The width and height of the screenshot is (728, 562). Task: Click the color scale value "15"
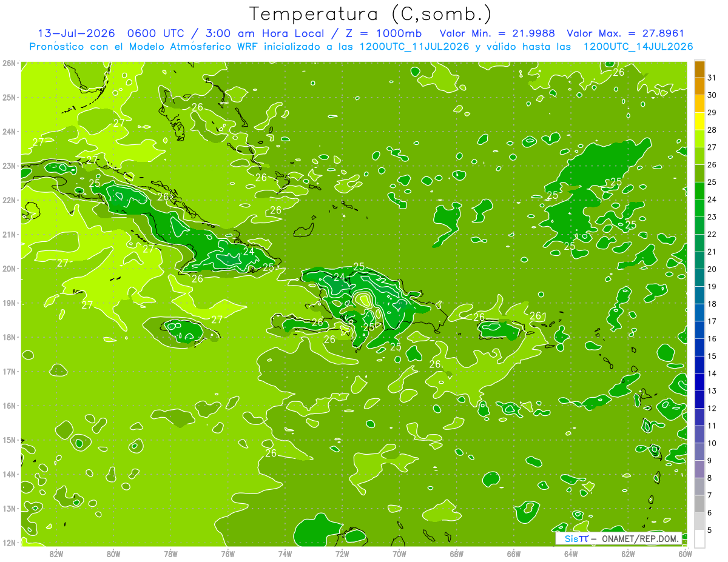pos(712,356)
